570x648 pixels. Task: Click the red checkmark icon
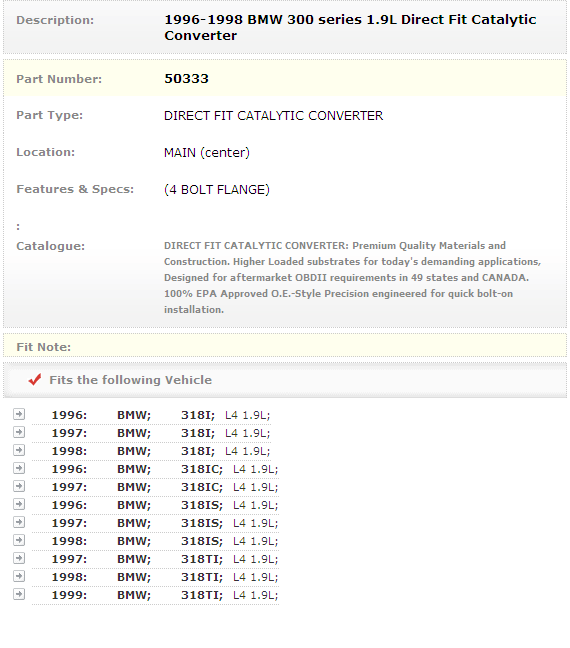pyautogui.click(x=35, y=379)
